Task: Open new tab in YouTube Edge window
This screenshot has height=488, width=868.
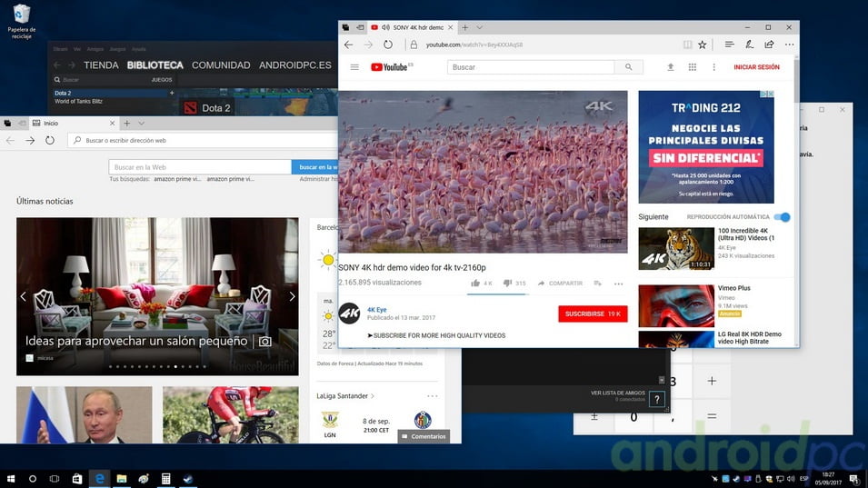Action: [x=465, y=27]
